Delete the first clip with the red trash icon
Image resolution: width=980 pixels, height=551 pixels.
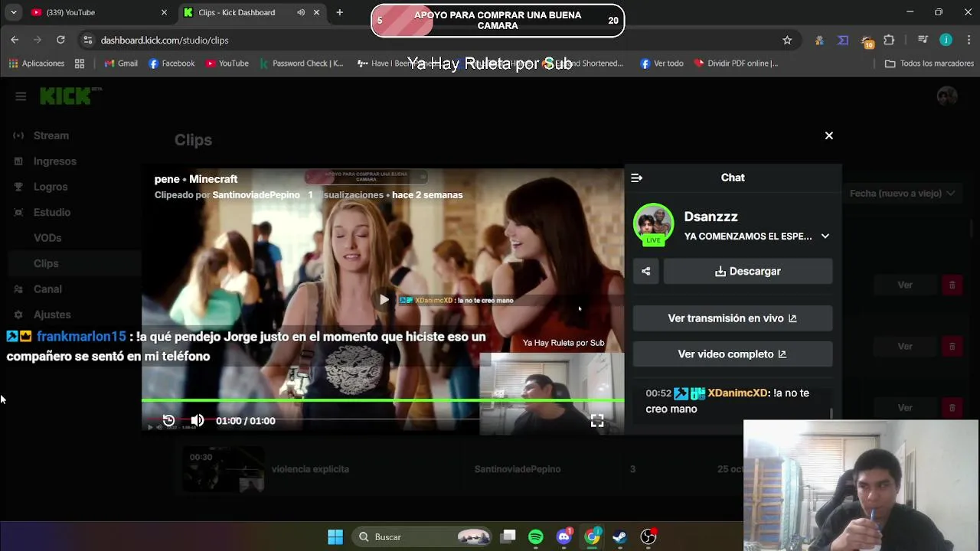952,285
